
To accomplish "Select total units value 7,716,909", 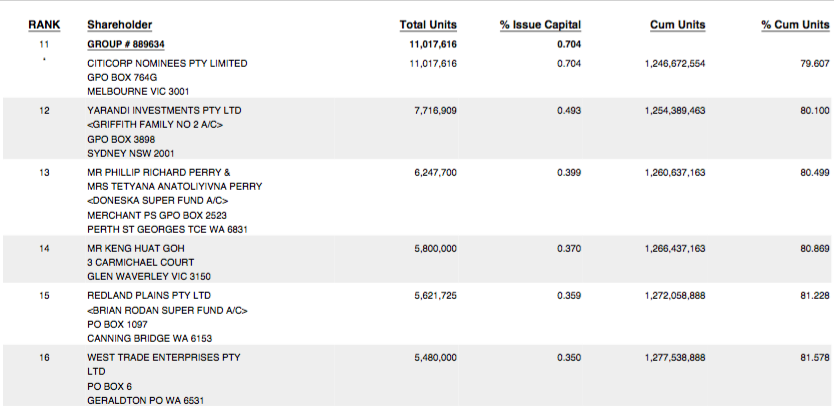I will click(x=435, y=110).
